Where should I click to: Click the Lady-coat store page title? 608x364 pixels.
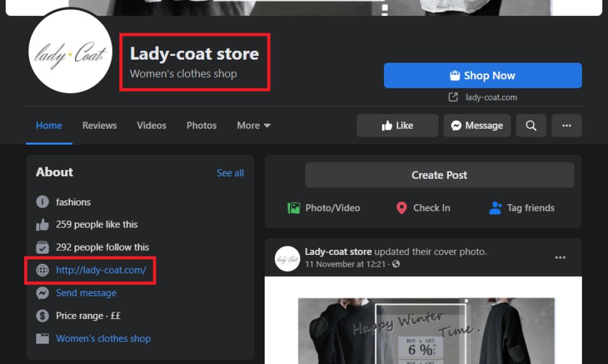[194, 53]
